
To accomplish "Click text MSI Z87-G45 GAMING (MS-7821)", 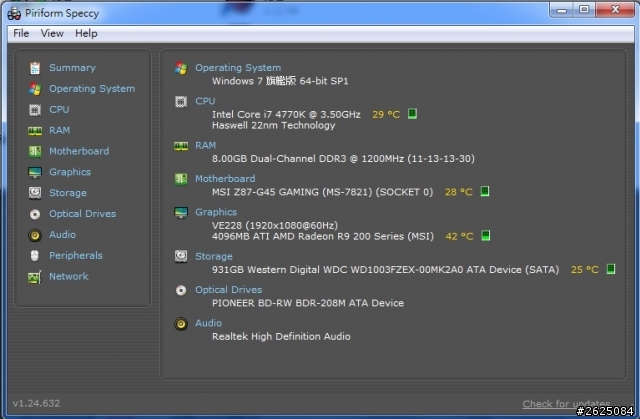I will click(292, 192).
